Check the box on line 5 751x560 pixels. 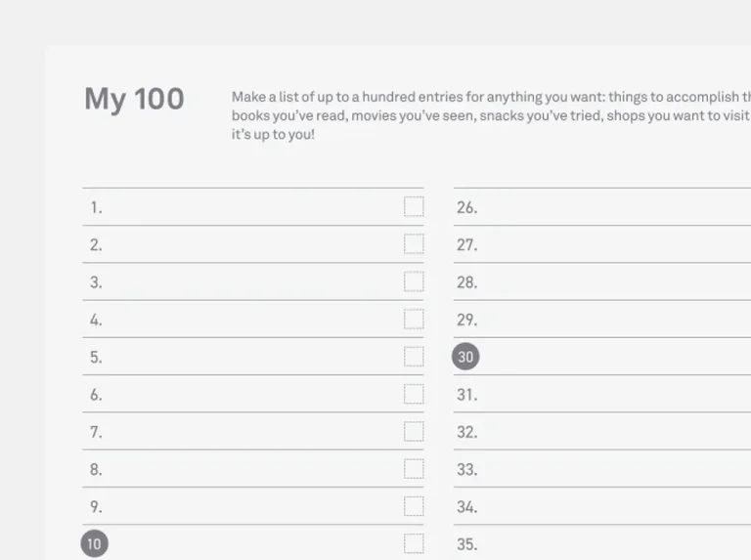[x=414, y=357]
